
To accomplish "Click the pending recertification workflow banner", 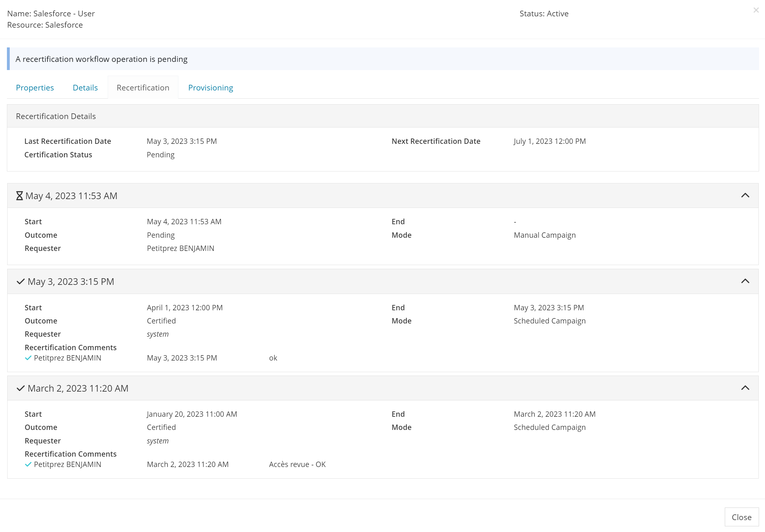I will 102,59.
